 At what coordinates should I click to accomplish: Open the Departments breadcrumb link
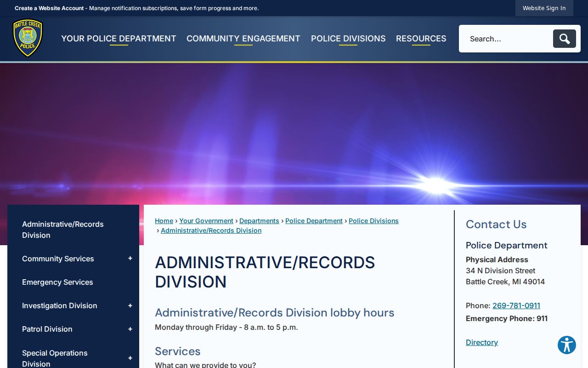(x=259, y=221)
